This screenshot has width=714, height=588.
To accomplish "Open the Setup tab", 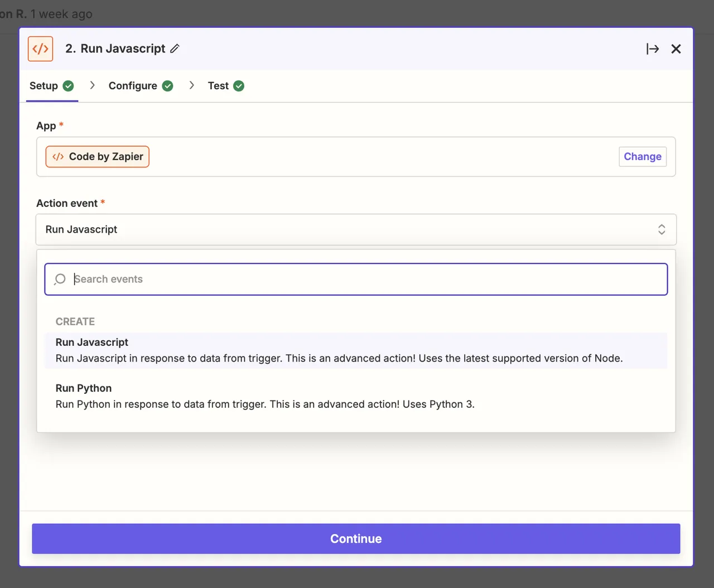I will [x=52, y=86].
